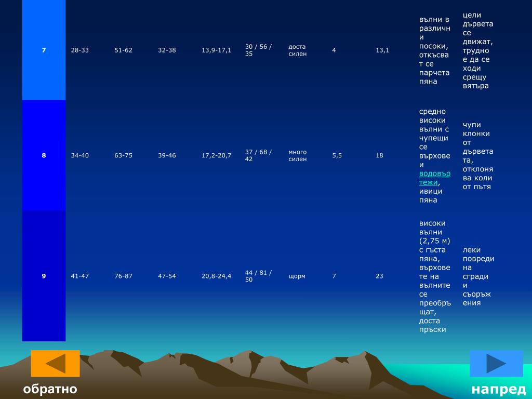Screen dimensions: 532x399
Task: Select Beaufort number 8 cell
Action: [44, 155]
